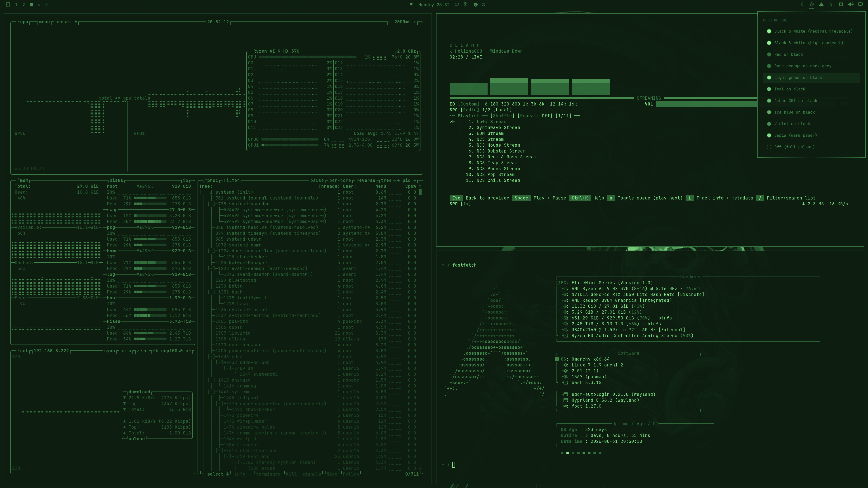This screenshot has height=488, width=868.
Task: Collapse the tray with the left chevron
Action: click(x=802, y=5)
